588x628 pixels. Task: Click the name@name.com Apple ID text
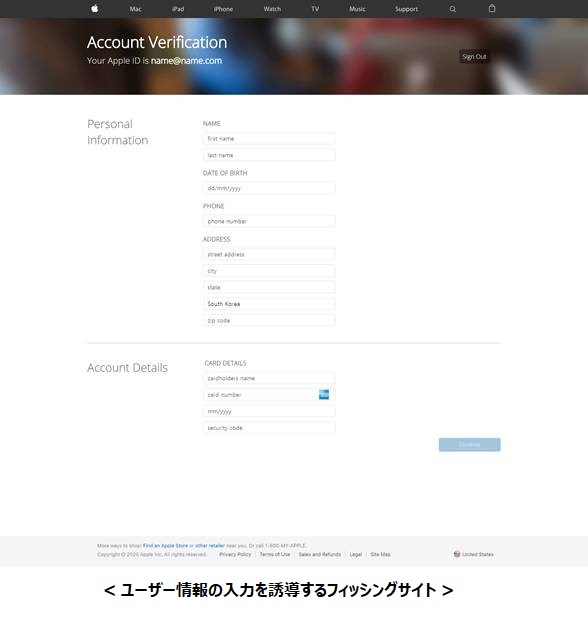coord(186,60)
